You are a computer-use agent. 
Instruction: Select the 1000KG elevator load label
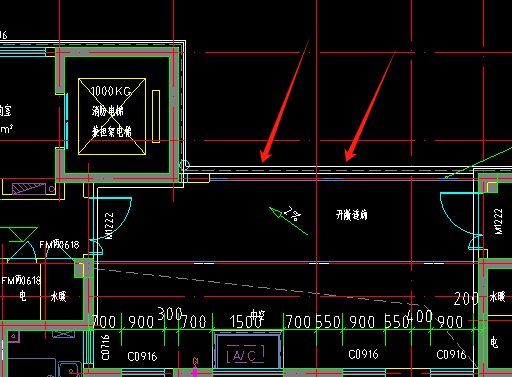click(111, 91)
